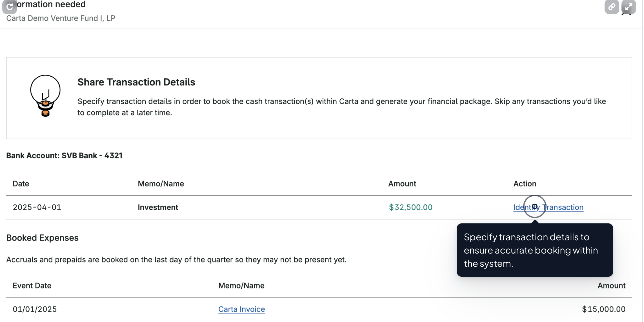Click the Memo/Name column header

coord(161,183)
